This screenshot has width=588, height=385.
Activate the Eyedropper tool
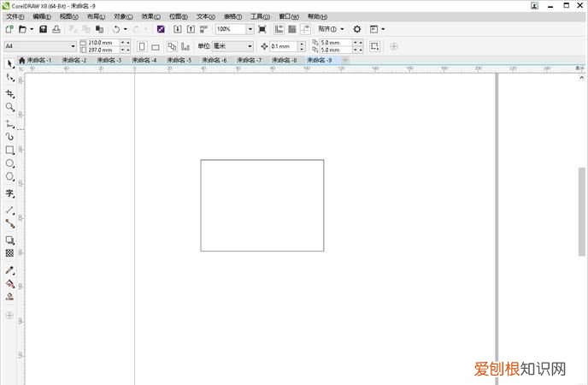point(9,270)
